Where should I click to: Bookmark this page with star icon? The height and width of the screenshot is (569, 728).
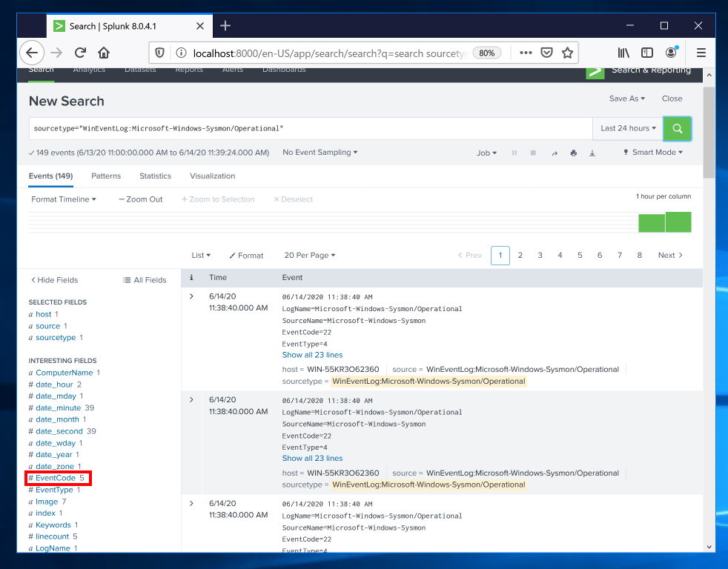[567, 53]
